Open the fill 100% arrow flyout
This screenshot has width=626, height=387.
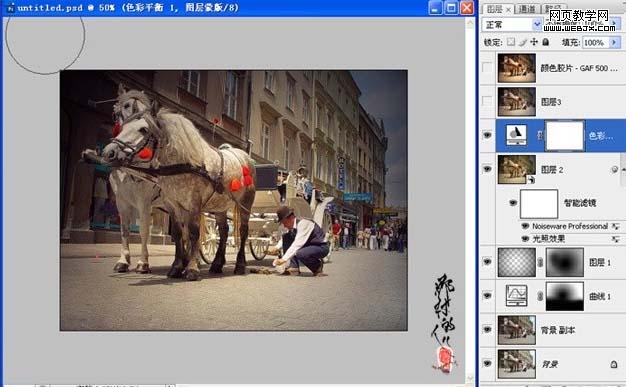tap(614, 42)
